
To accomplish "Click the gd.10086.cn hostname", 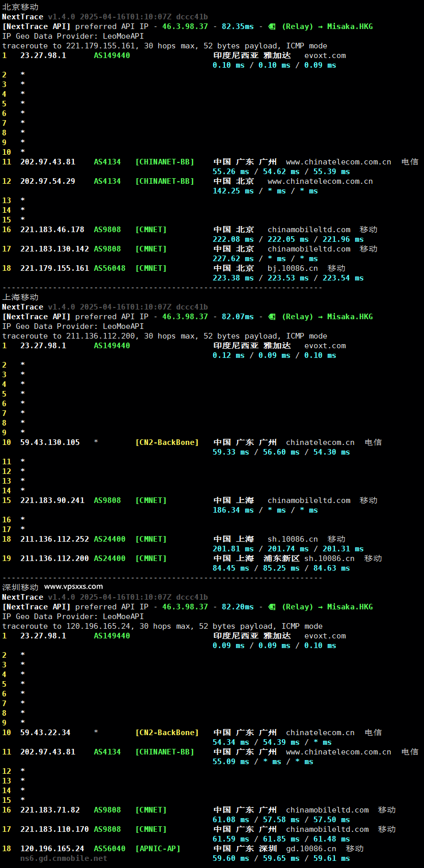I will (x=311, y=849).
